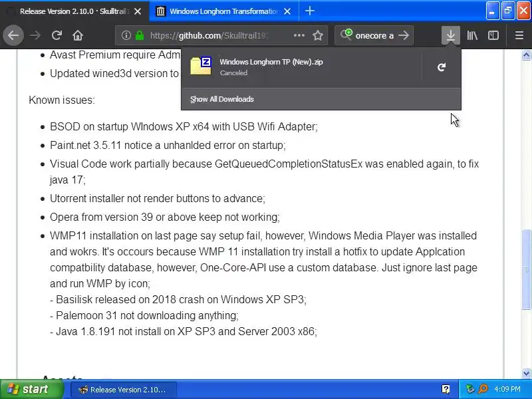Click the scrollbar down arrow
The width and height of the screenshot is (532, 399).
point(526,373)
